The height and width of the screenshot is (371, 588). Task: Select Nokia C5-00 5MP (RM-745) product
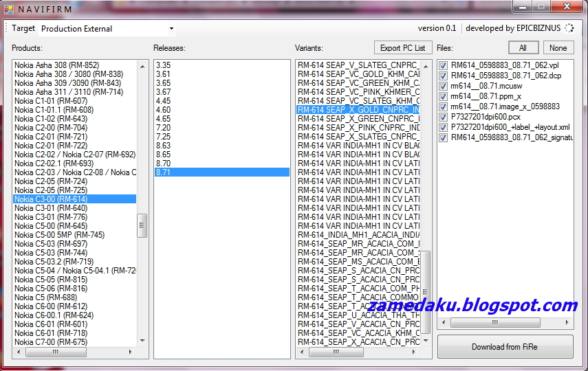(75, 235)
